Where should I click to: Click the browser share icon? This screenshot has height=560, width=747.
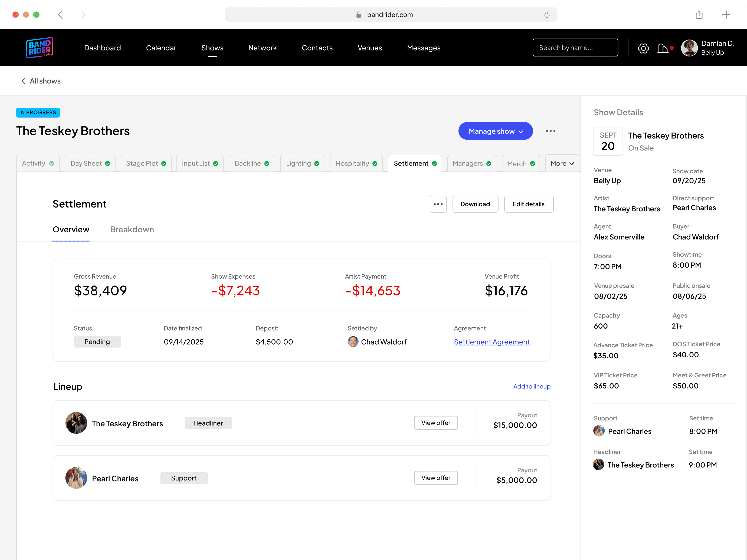(699, 15)
